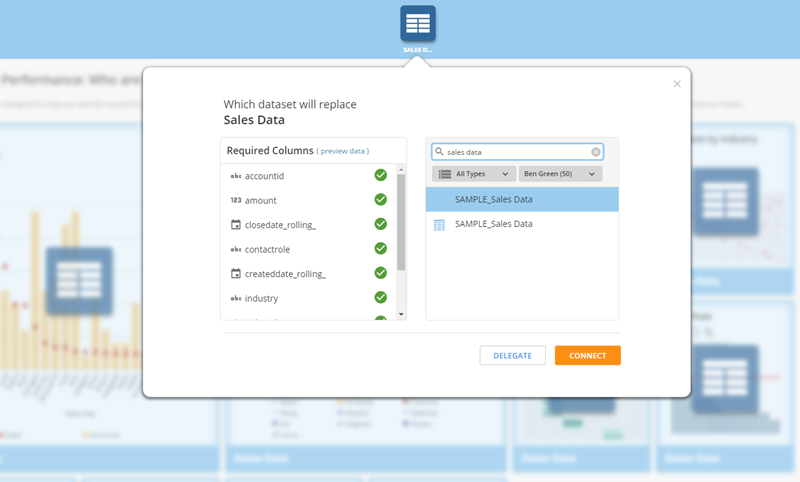Viewport: 800px width, 482px height.
Task: Open the All Types filter dropdown
Action: tap(473, 174)
